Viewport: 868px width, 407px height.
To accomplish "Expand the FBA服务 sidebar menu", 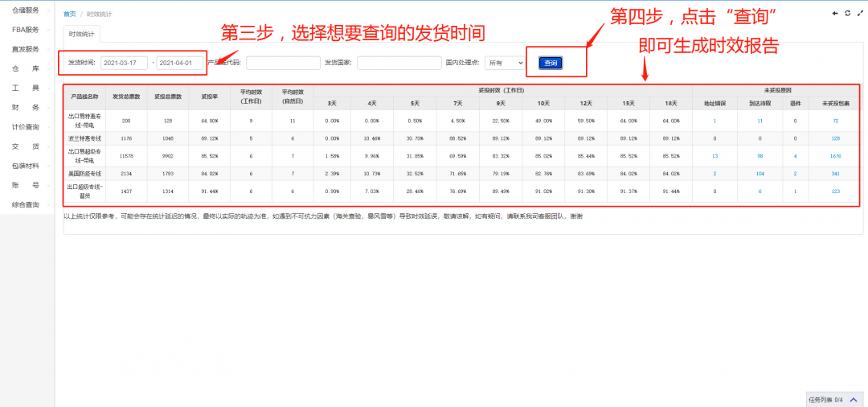I will click(x=27, y=29).
